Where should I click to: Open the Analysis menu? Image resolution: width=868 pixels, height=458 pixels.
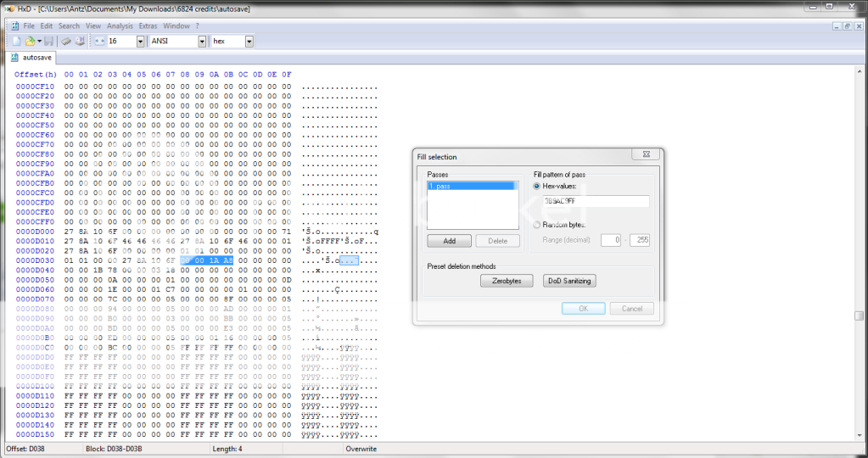tap(120, 26)
